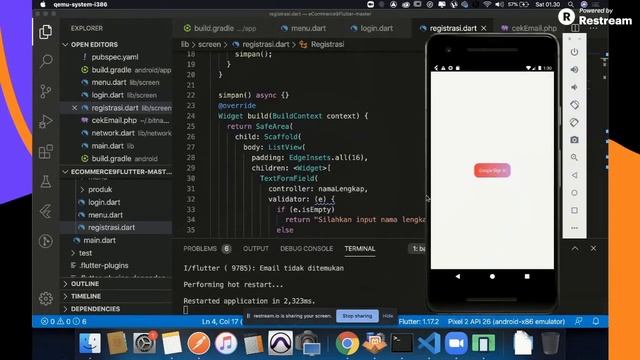Switch to the menu.dart editor tab
Image resolution: width=640 pixels, height=360 pixels.
coord(303,28)
